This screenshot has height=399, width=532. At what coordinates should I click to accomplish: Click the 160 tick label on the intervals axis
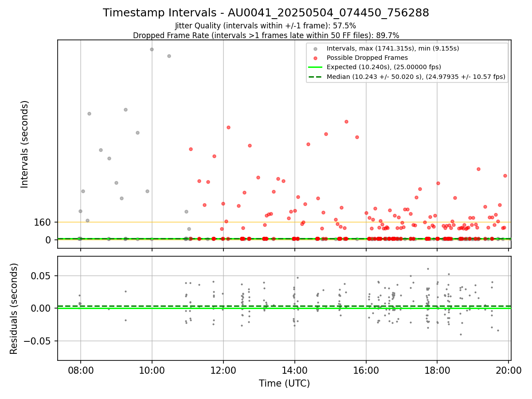(x=43, y=222)
